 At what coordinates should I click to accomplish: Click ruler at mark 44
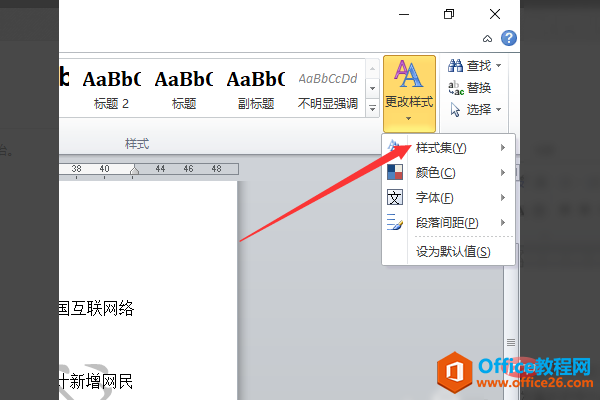[160, 168]
